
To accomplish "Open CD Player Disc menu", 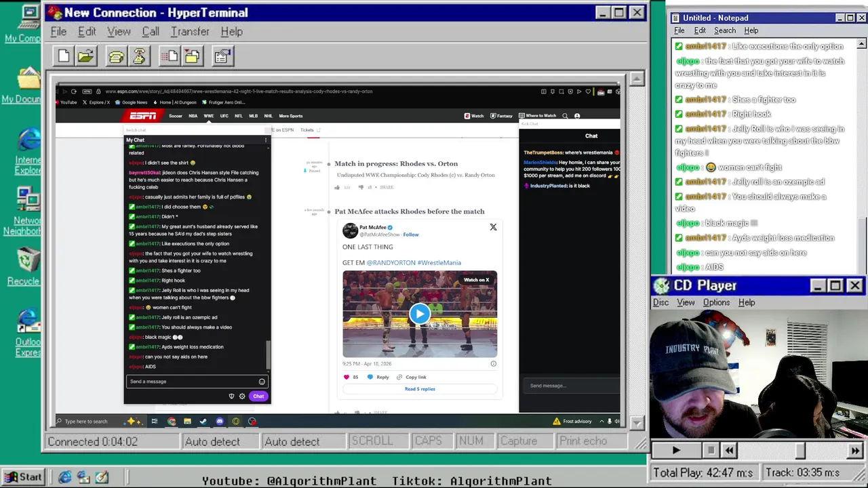I will click(660, 302).
